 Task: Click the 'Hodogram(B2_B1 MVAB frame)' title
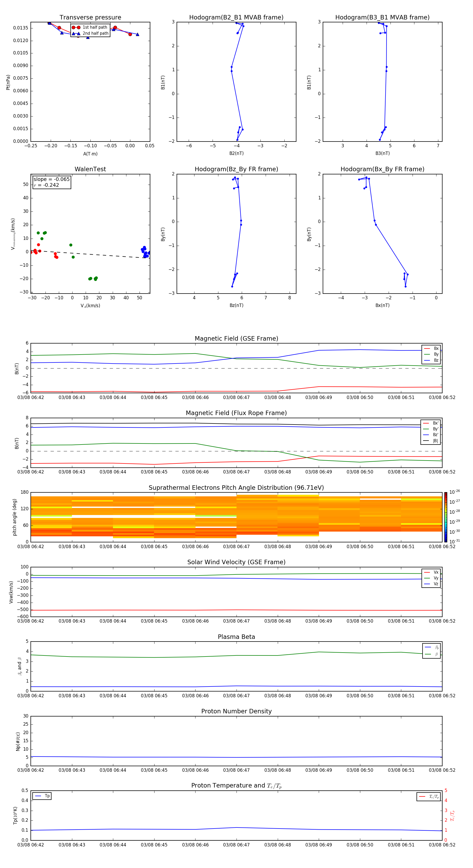(x=236, y=18)
